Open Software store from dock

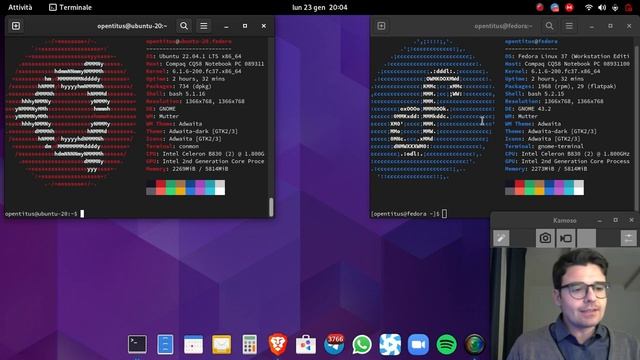click(306, 344)
